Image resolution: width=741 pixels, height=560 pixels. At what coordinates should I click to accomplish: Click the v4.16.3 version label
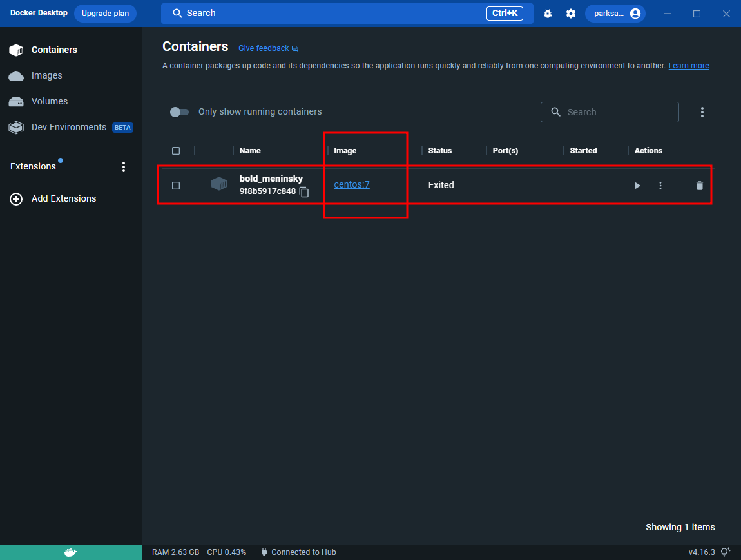pos(701,552)
